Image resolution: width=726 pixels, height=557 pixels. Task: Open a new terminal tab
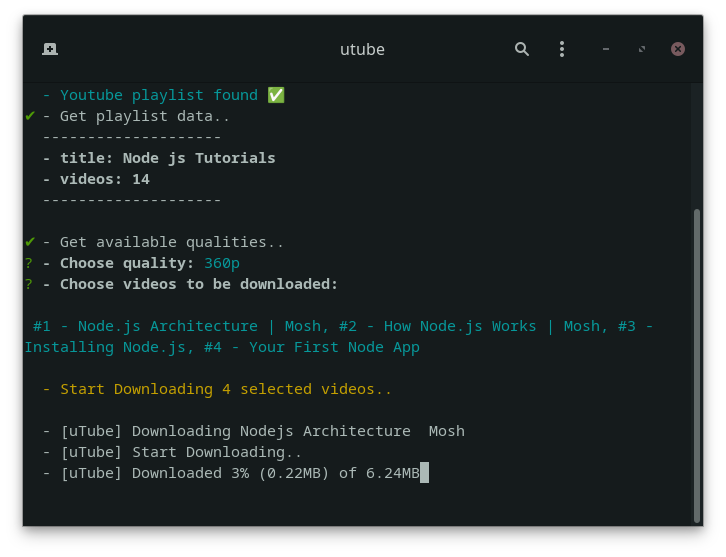tap(50, 49)
